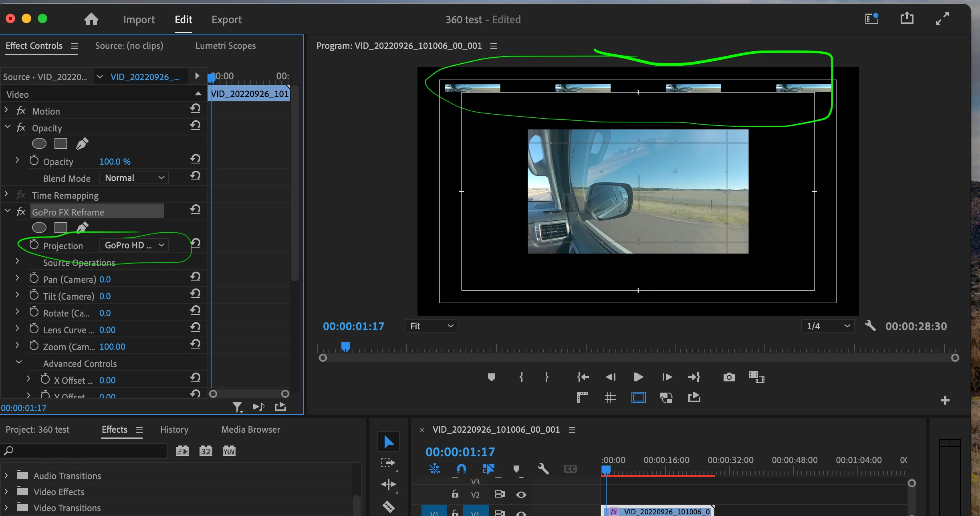This screenshot has height=516, width=980.
Task: Reset the Motion effect
Action: (x=196, y=109)
